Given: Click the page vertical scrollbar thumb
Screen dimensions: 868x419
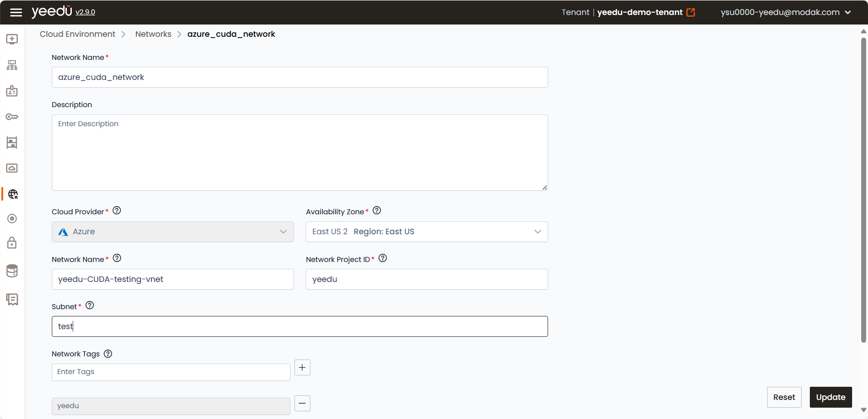Looking at the screenshot, I should click(x=863, y=190).
